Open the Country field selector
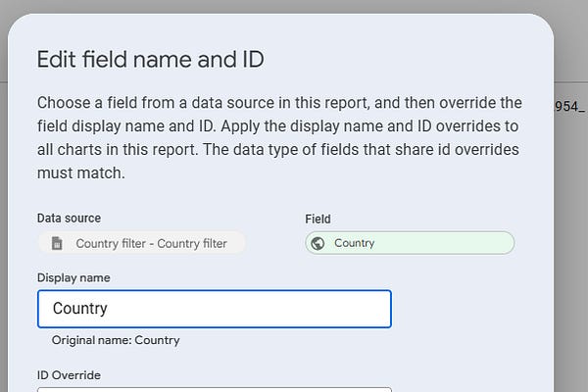 [410, 243]
